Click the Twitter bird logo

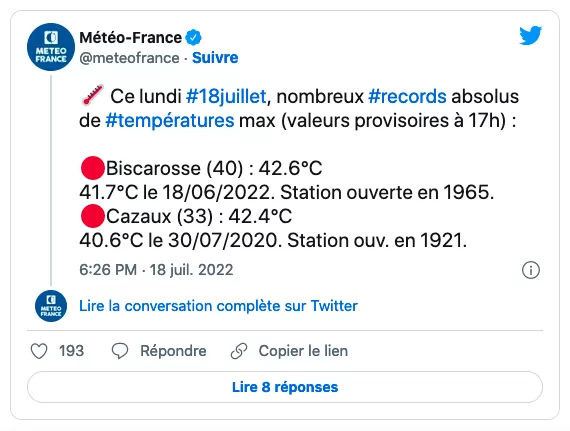point(530,35)
